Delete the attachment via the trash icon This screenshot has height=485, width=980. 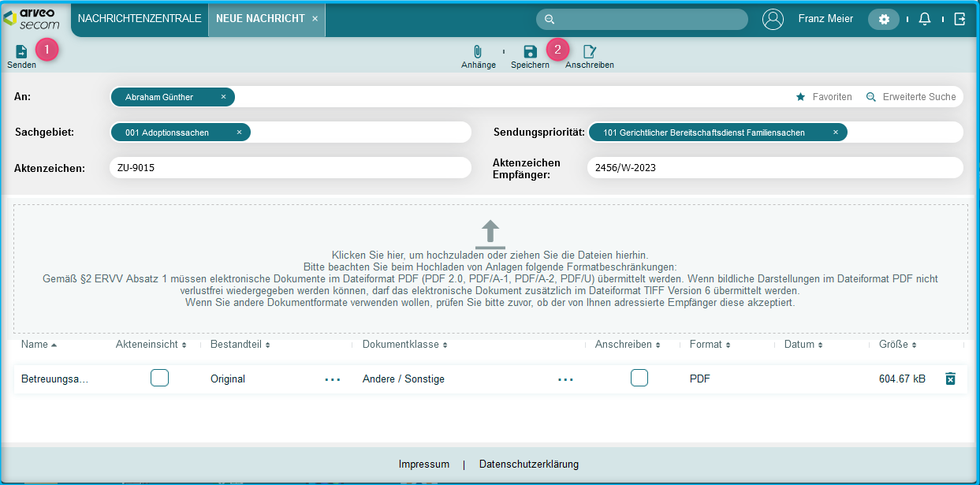pos(951,379)
